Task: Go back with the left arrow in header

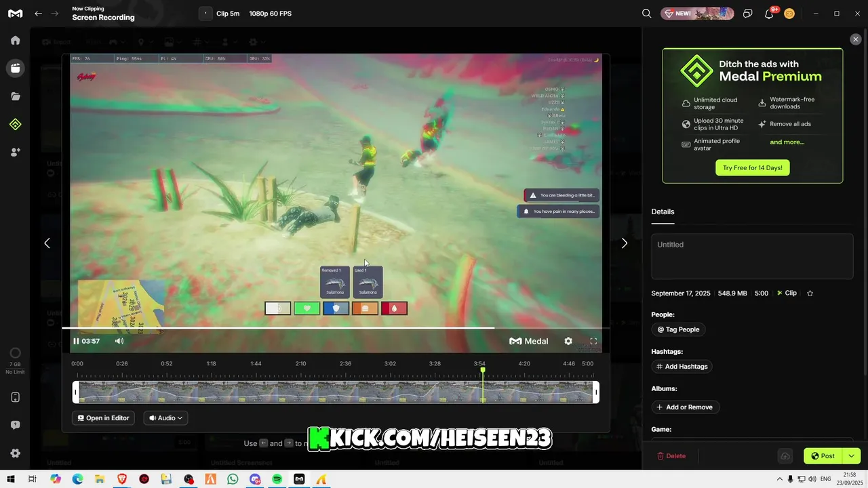Action: point(38,14)
